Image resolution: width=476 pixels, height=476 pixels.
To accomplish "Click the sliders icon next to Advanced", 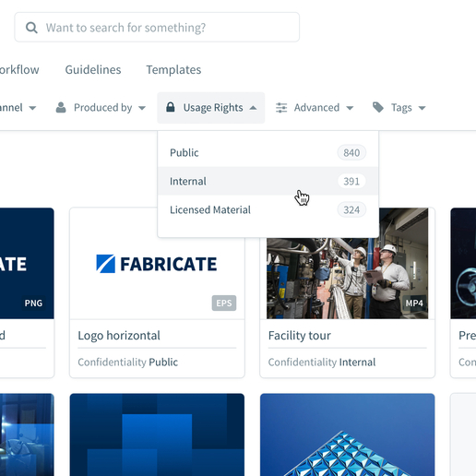I will pyautogui.click(x=281, y=108).
